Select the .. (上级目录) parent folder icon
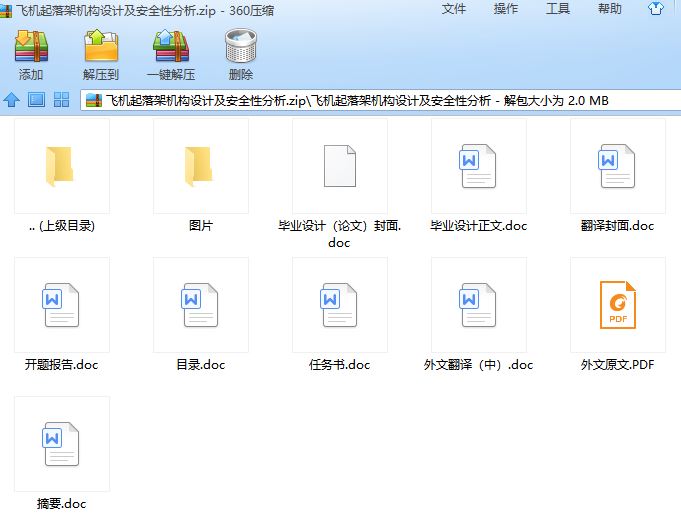Screen dimensions: 681x520 click(x=60, y=166)
